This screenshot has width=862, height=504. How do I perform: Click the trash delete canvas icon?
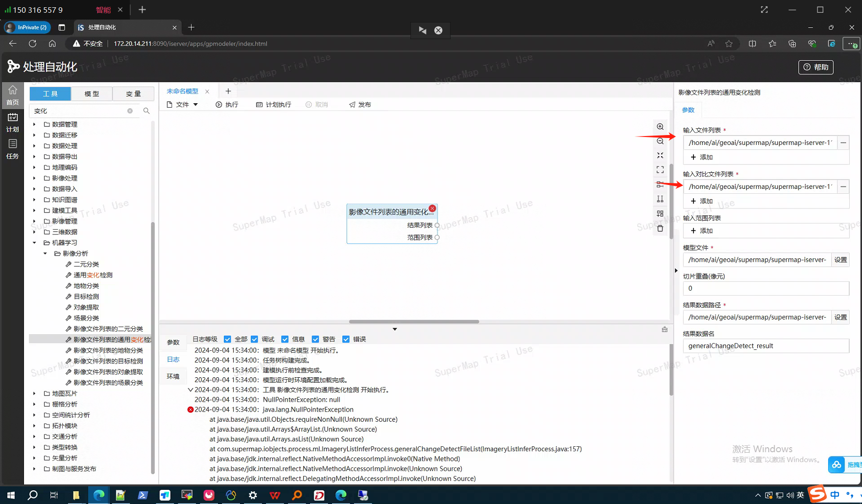660,228
